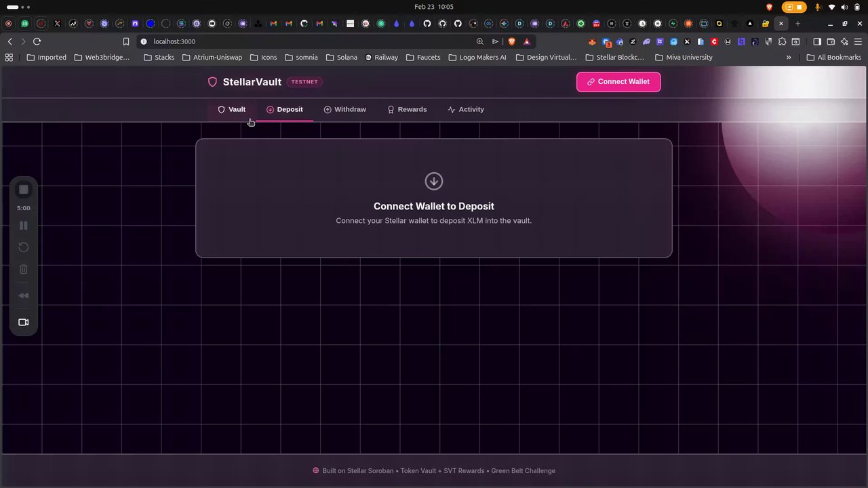The height and width of the screenshot is (488, 868).
Task: Click the rewind icon in the recorder
Action: (x=24, y=296)
